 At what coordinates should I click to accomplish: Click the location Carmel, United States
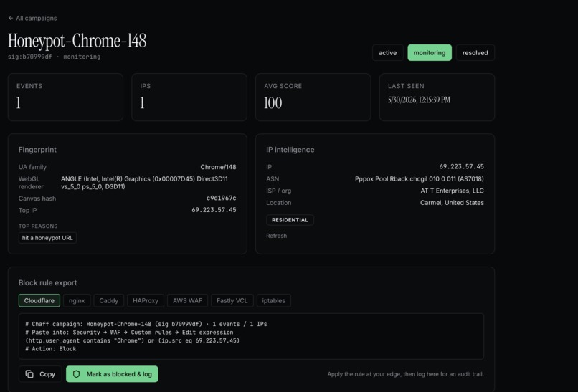pyautogui.click(x=452, y=203)
